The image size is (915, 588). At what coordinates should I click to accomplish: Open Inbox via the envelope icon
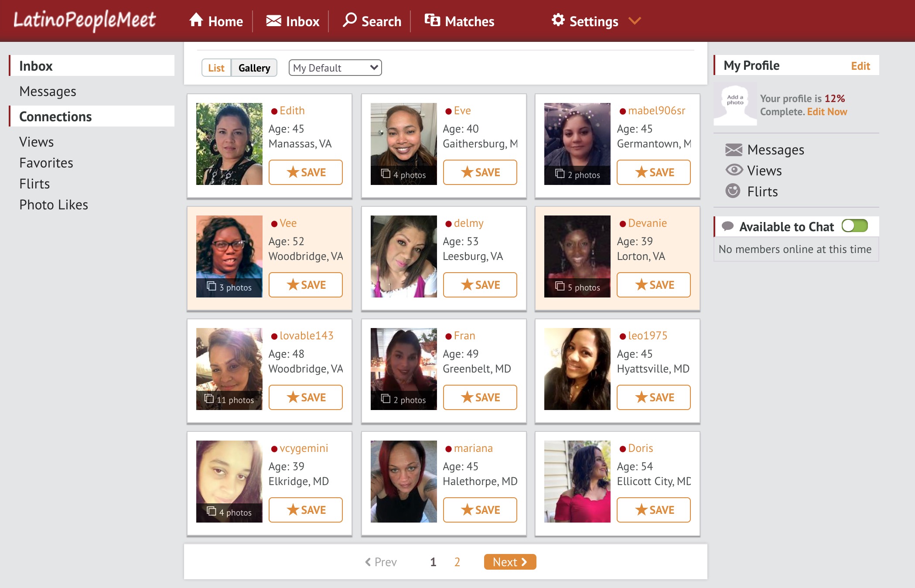pos(273,21)
